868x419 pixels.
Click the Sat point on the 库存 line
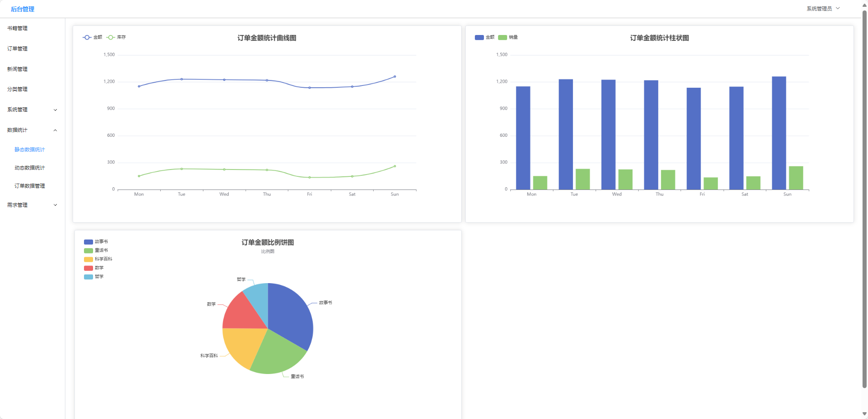(352, 176)
